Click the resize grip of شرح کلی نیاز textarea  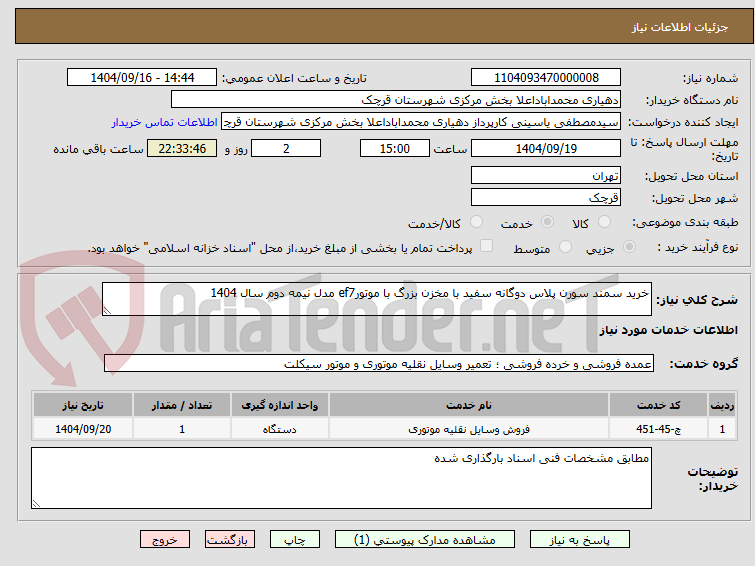[x=107, y=311]
